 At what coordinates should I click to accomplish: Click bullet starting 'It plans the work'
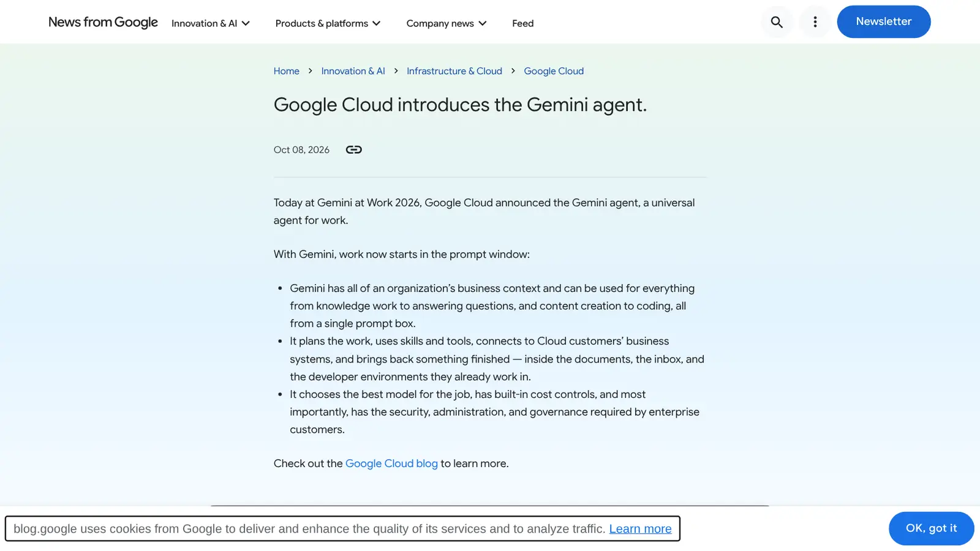(497, 359)
